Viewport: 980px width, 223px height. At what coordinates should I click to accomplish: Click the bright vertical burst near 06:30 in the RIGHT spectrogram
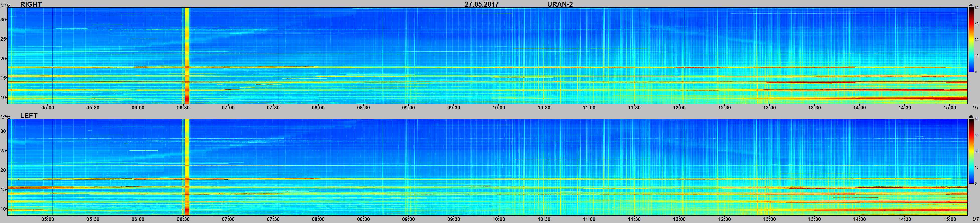[187, 56]
